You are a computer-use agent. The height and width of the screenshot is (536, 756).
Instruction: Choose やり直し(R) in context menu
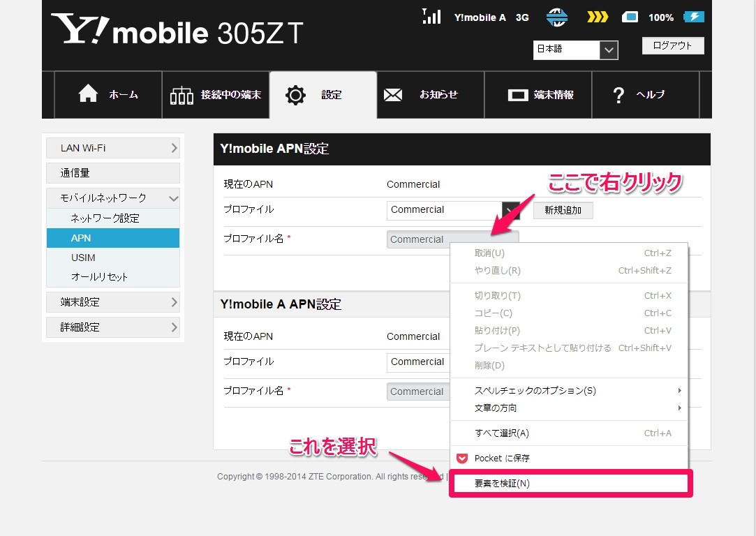tap(569, 270)
